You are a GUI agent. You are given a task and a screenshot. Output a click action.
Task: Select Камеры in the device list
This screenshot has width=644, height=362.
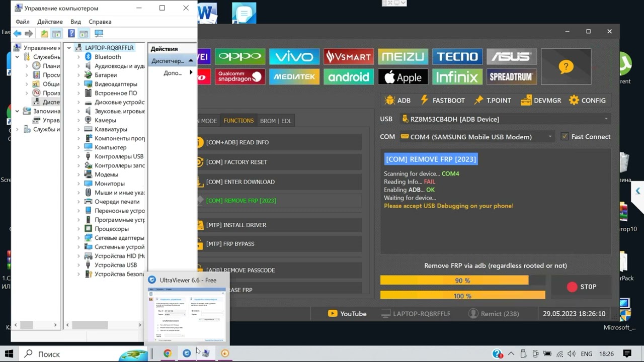click(x=105, y=120)
